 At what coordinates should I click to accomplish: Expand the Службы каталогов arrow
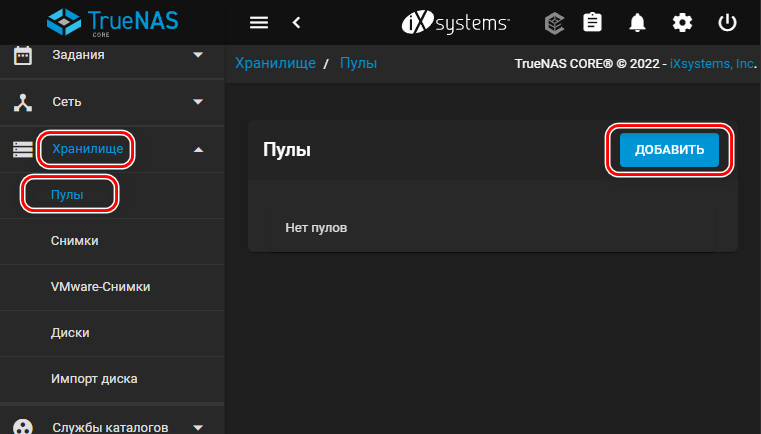click(x=198, y=428)
